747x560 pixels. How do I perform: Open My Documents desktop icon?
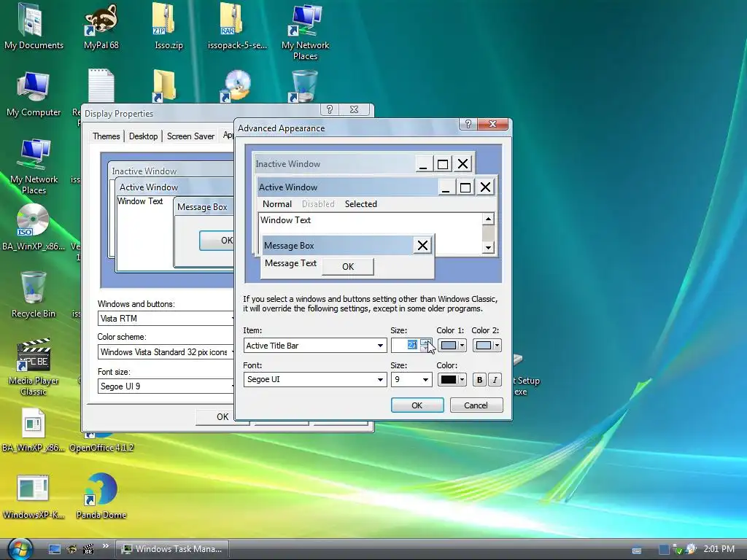coord(34,26)
